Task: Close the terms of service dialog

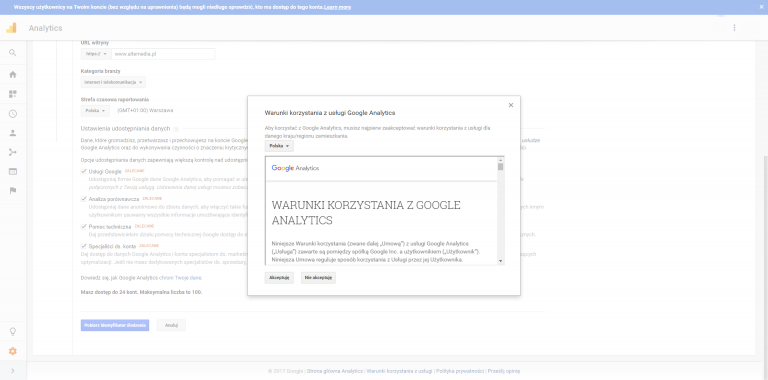Action: (511, 105)
